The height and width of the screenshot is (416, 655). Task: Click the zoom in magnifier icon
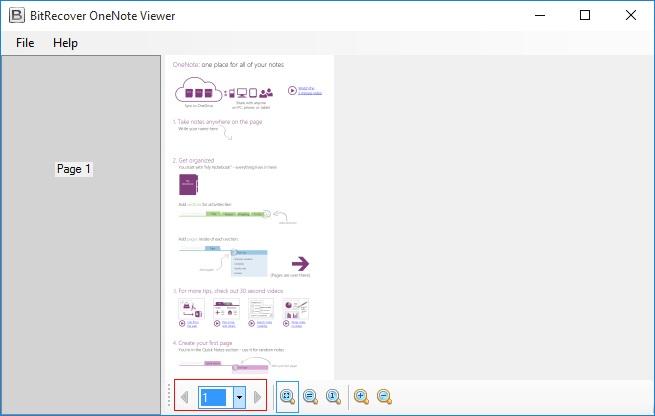coord(361,397)
